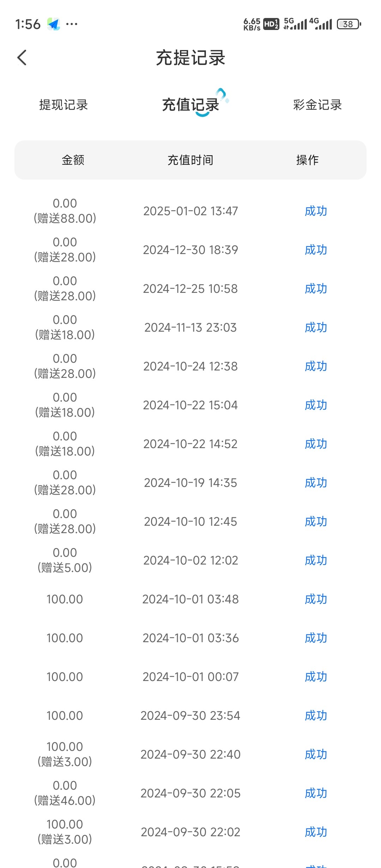The width and height of the screenshot is (381, 868).
Task: Tap 成功 link for 2024-11-13 23:03 entry
Action: click(316, 327)
